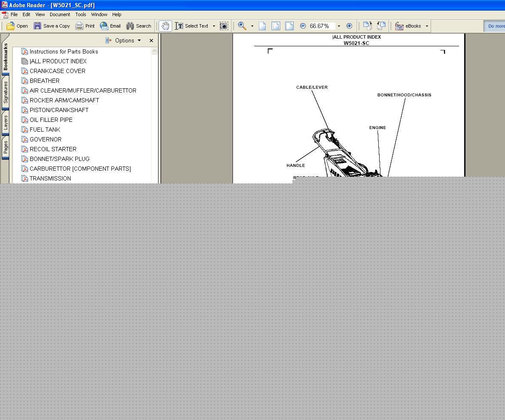505x420 pixels.
Task: Open the GOVERNOR bookmark
Action: coord(45,139)
